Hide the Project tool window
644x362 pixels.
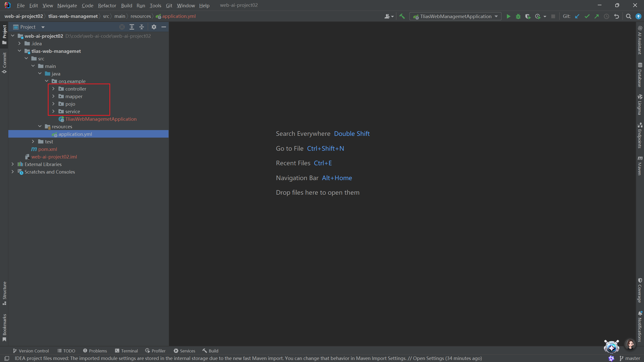[x=164, y=27]
